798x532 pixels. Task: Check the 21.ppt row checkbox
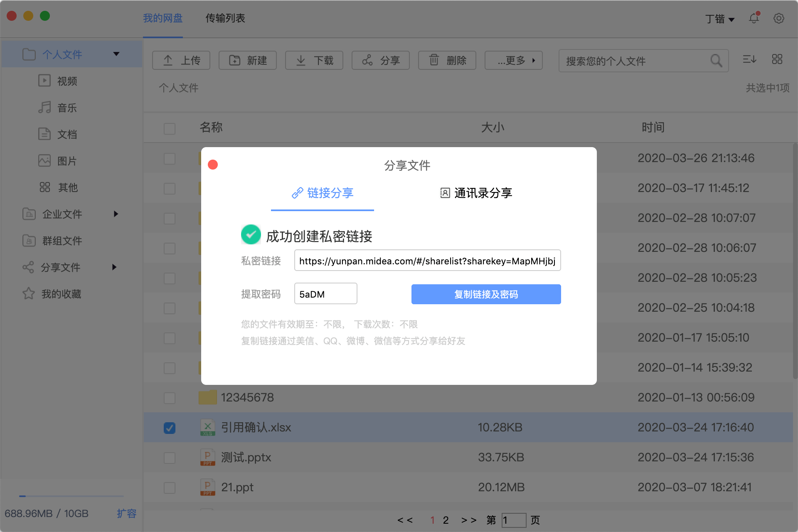click(x=170, y=488)
